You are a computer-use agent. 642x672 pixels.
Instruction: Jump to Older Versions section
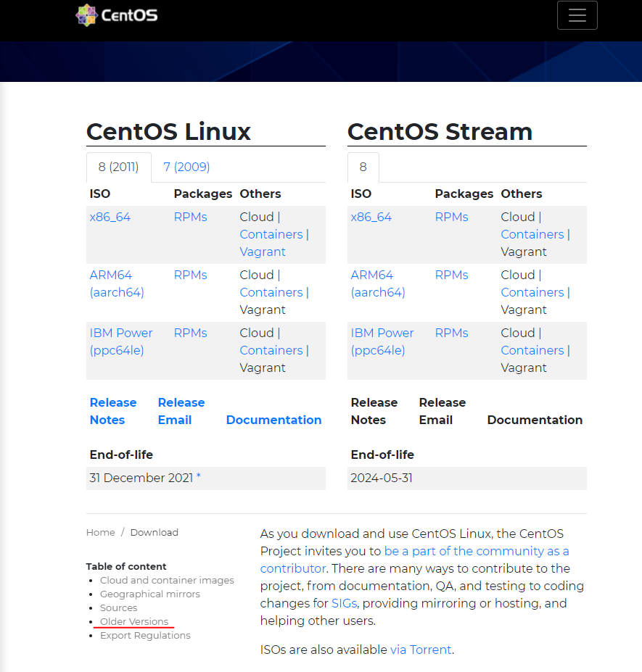(x=134, y=621)
